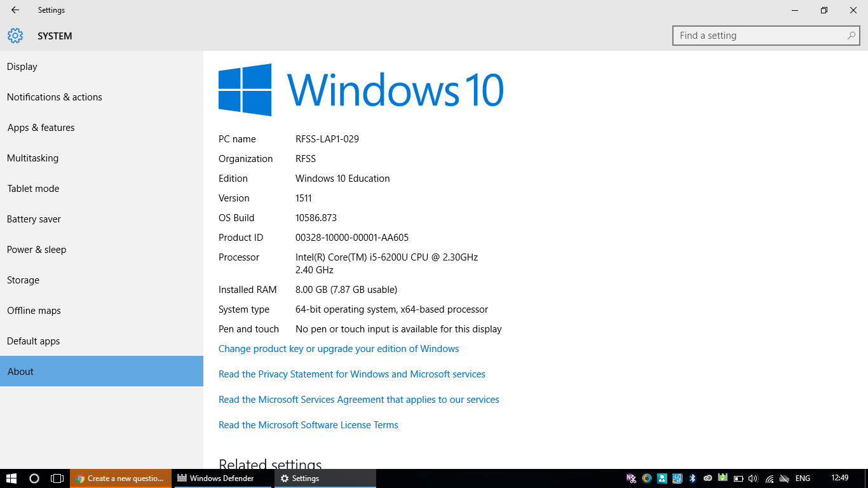Go to the Storage section

click(102, 280)
